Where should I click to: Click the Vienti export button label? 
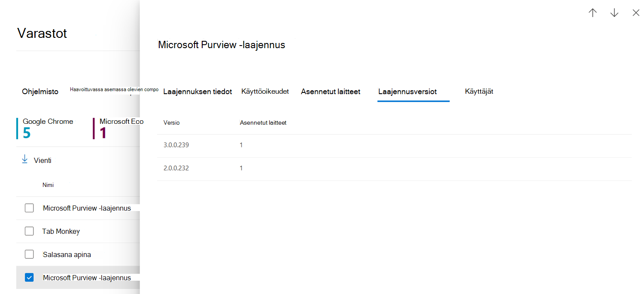tap(43, 160)
